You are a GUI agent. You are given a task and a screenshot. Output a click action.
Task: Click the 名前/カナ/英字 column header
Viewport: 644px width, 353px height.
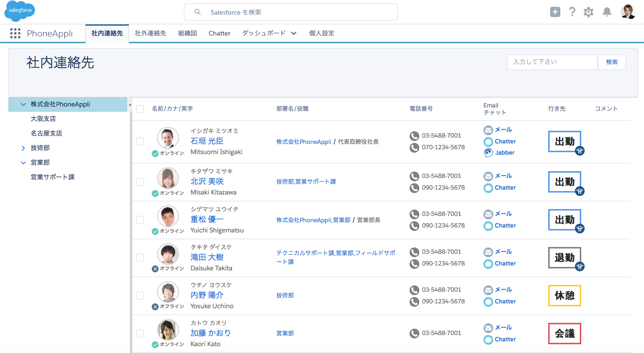point(172,109)
